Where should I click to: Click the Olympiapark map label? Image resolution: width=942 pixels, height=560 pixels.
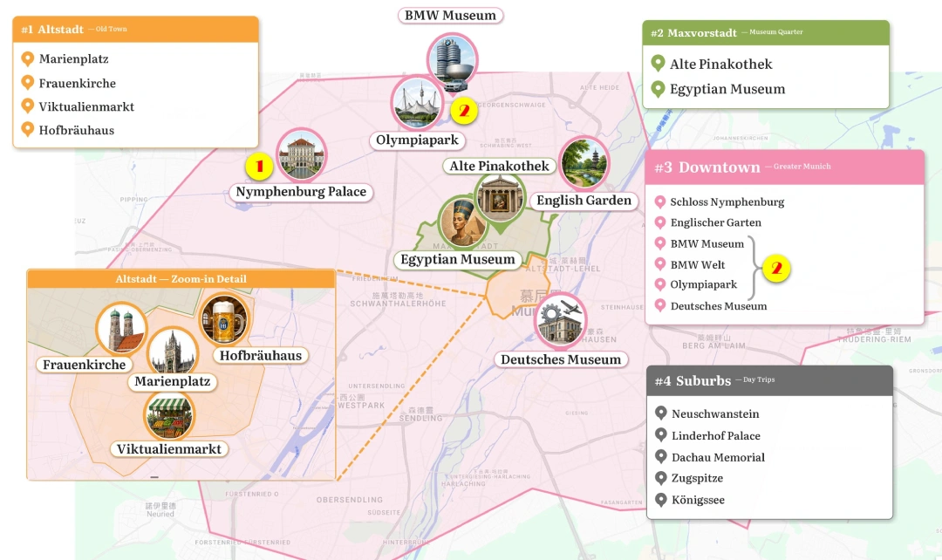coord(417,140)
